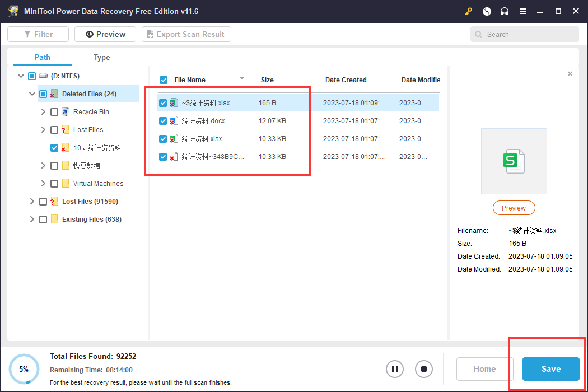Check the Recycle Bin checkbox
588x392 pixels.
pyautogui.click(x=54, y=112)
